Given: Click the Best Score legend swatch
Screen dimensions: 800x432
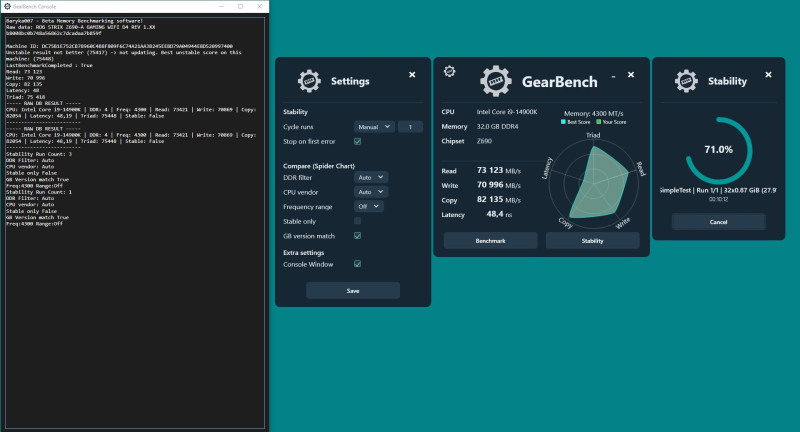Looking at the screenshot, I should click(x=563, y=122).
